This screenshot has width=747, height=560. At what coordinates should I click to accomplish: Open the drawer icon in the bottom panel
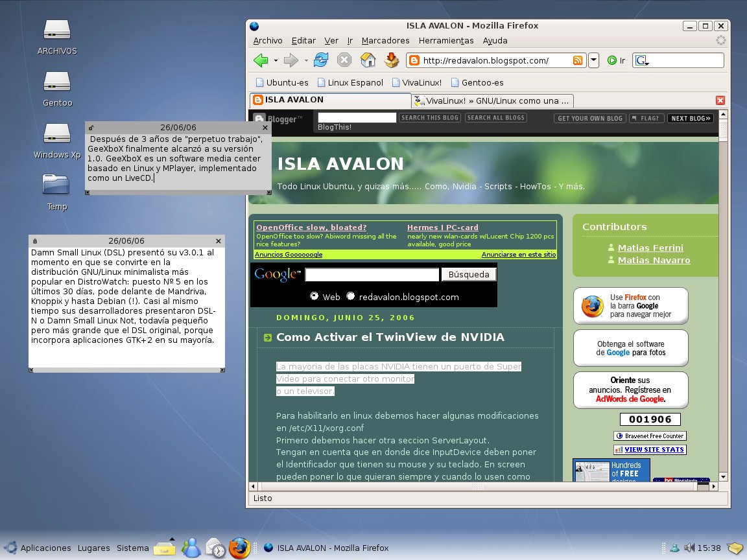164,548
